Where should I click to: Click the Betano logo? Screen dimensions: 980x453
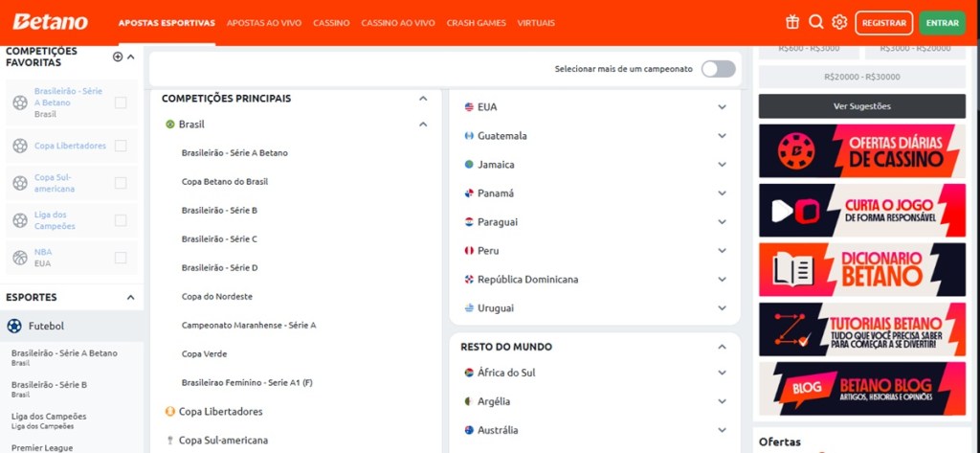pos(50,22)
